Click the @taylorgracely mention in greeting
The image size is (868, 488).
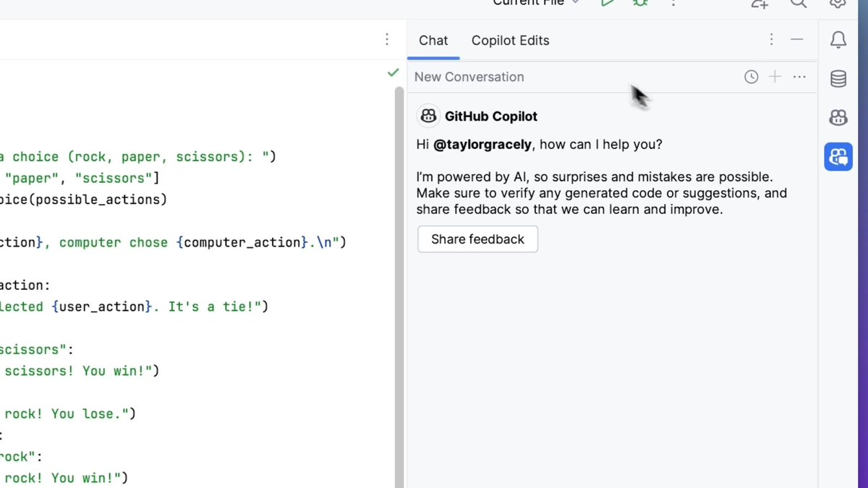[x=482, y=145]
